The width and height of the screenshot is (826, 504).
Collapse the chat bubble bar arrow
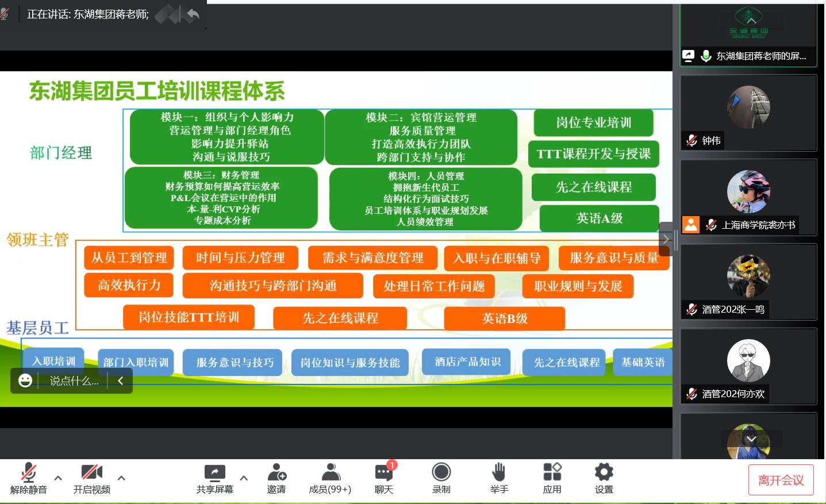click(121, 380)
